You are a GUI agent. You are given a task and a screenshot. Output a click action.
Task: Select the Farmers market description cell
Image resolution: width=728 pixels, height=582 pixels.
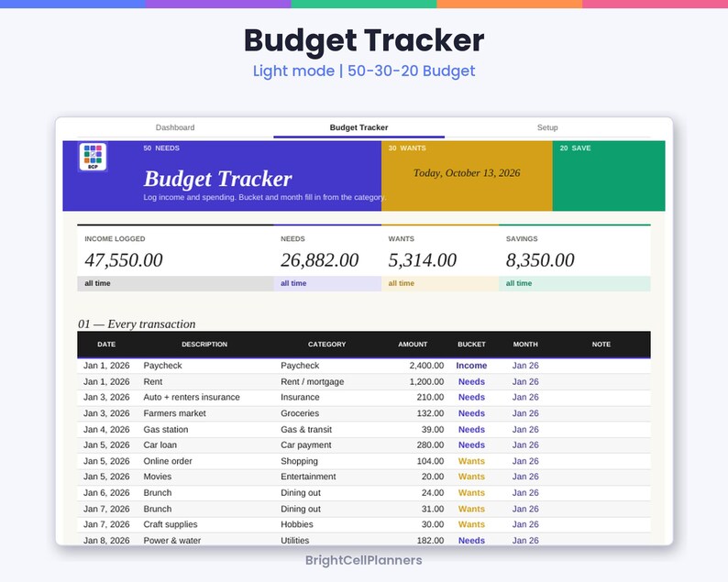(174, 413)
